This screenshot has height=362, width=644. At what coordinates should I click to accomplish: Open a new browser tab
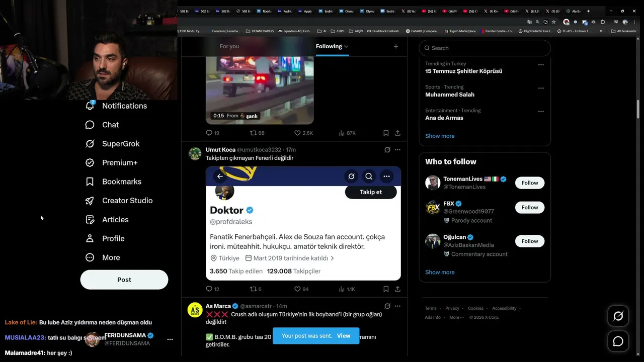pos(588,11)
